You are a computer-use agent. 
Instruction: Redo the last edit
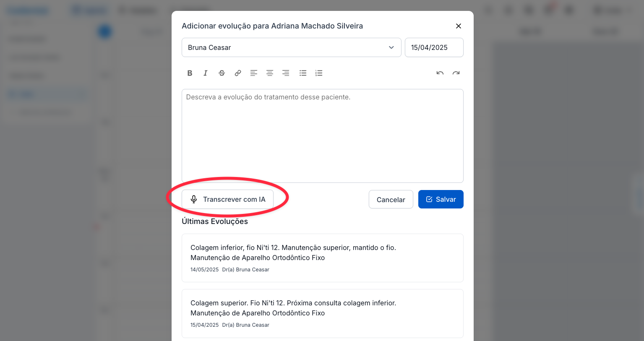point(456,73)
